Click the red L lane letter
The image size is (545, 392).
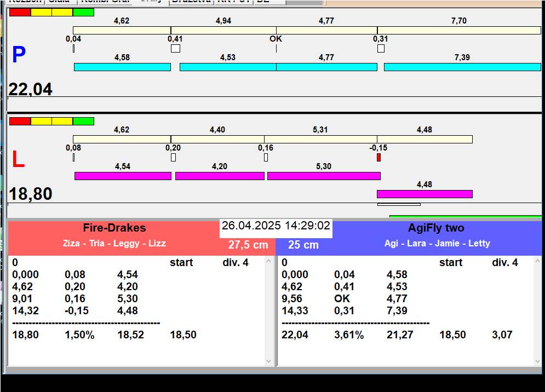(x=18, y=159)
